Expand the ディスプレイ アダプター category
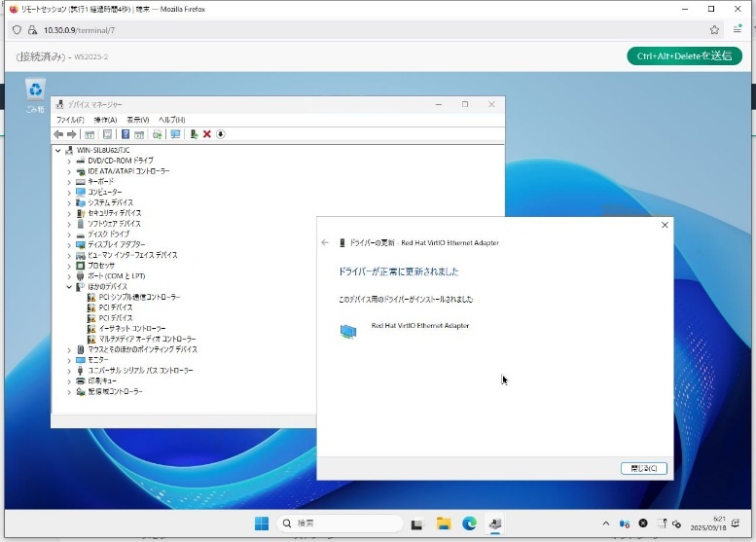The image size is (756, 542). pyautogui.click(x=69, y=244)
